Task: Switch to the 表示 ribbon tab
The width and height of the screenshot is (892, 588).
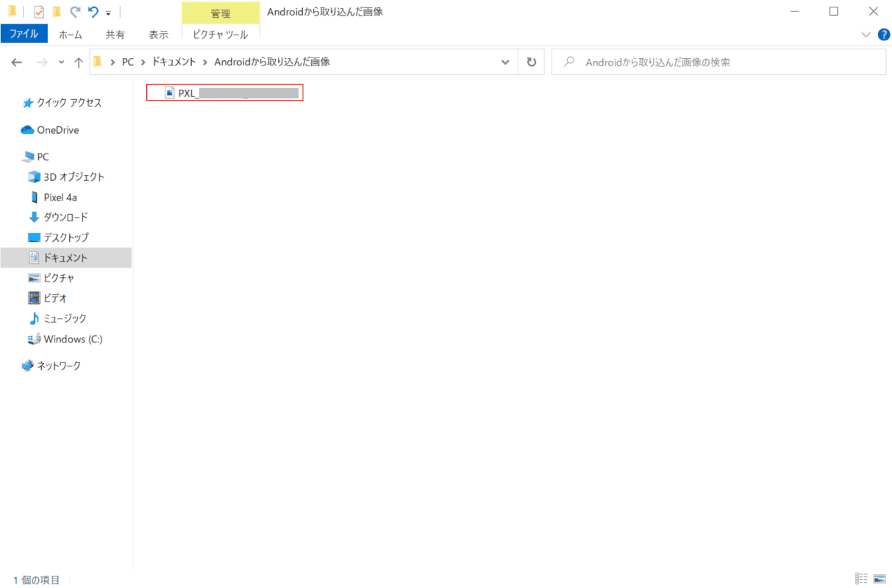Action: point(158,34)
